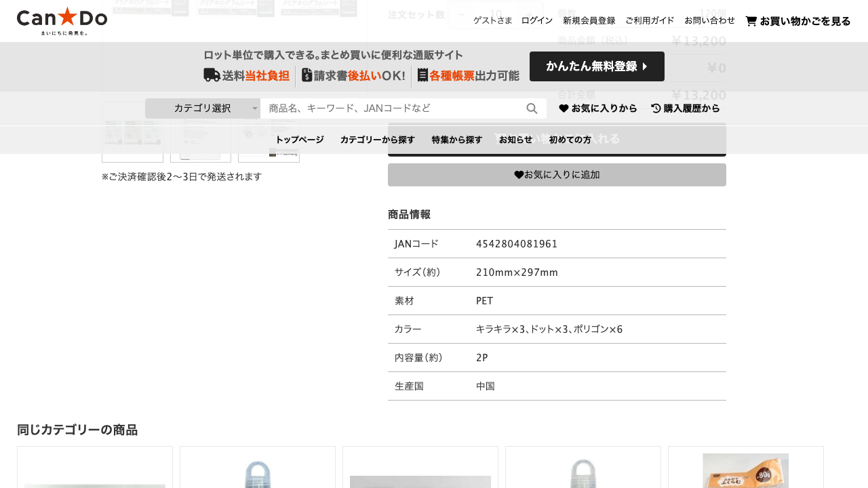Screen dimensions: 868x488
Task: Open 初めての方 navigation item
Action: 570,140
